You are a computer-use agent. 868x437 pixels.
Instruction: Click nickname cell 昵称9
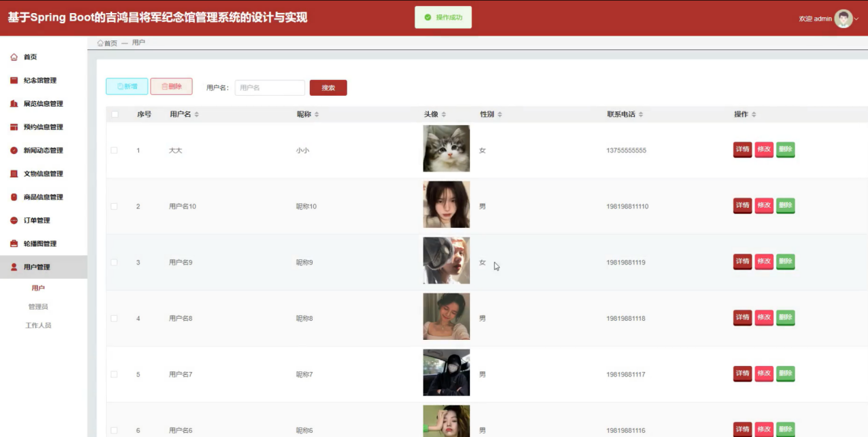304,263
